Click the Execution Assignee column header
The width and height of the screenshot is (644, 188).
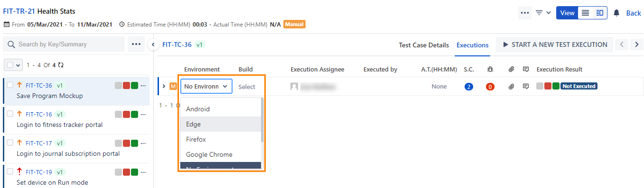coord(317,69)
